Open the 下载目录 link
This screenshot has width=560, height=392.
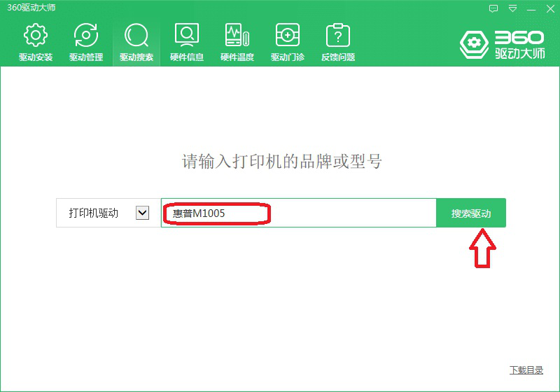coord(526,370)
